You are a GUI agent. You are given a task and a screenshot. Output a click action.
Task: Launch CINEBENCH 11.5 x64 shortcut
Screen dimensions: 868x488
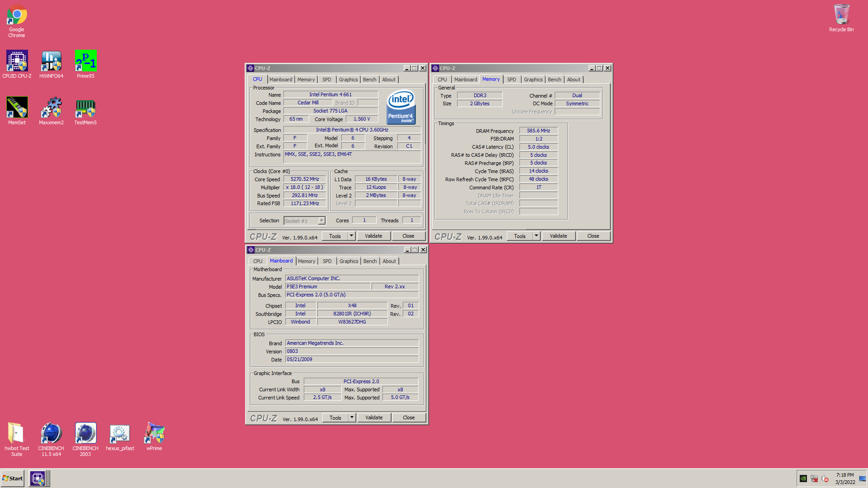click(x=51, y=439)
